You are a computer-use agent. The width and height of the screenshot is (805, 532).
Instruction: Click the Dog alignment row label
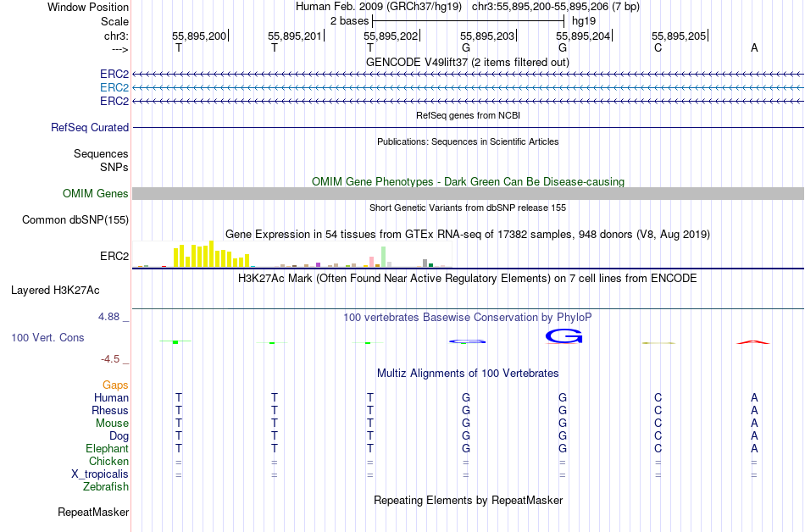119,436
